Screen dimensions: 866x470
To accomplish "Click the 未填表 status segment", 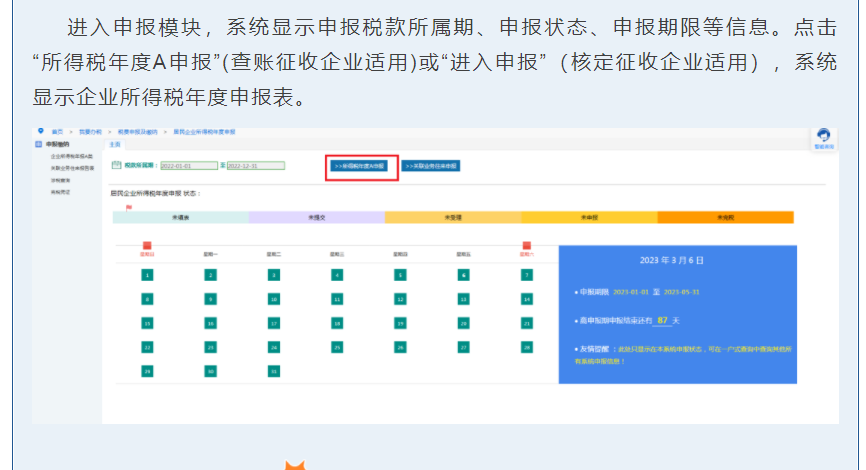I will (181, 218).
